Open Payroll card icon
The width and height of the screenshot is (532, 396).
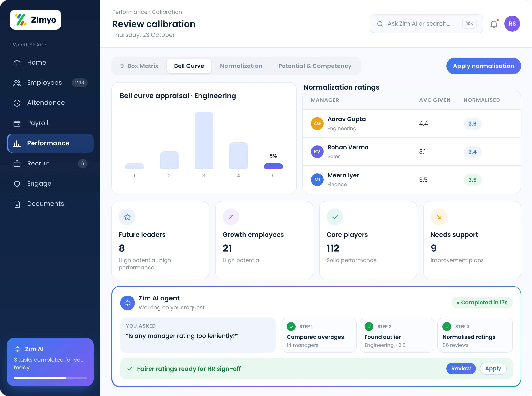tap(17, 123)
